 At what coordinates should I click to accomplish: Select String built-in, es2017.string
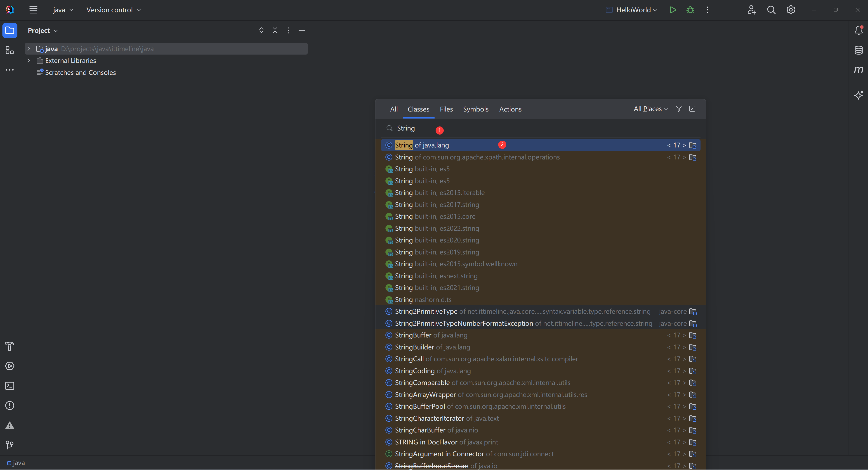(540, 204)
